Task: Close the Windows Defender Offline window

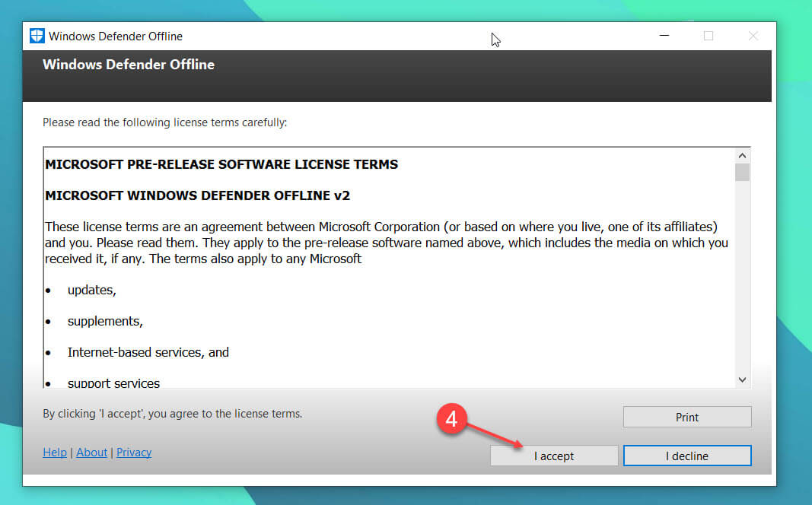Action: 753,36
